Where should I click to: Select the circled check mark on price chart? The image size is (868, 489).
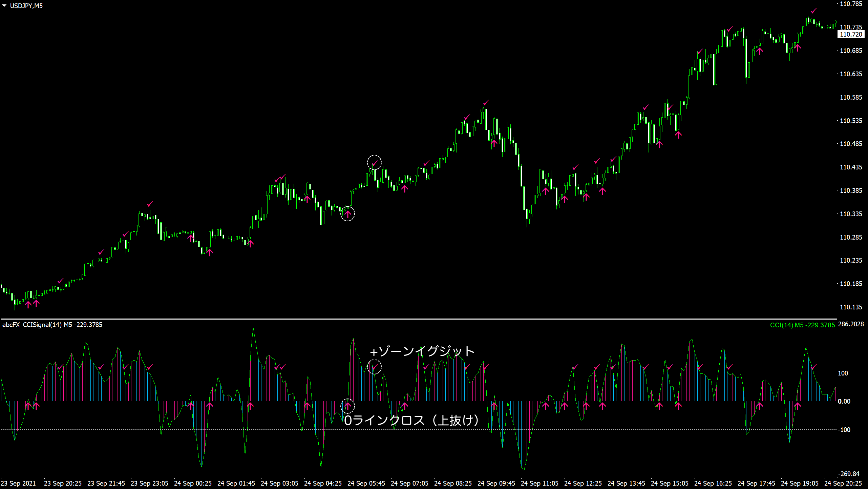(x=375, y=163)
